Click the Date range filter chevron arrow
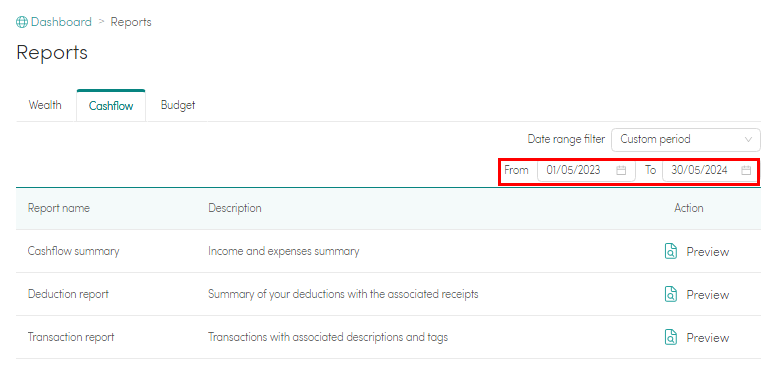 (748, 140)
